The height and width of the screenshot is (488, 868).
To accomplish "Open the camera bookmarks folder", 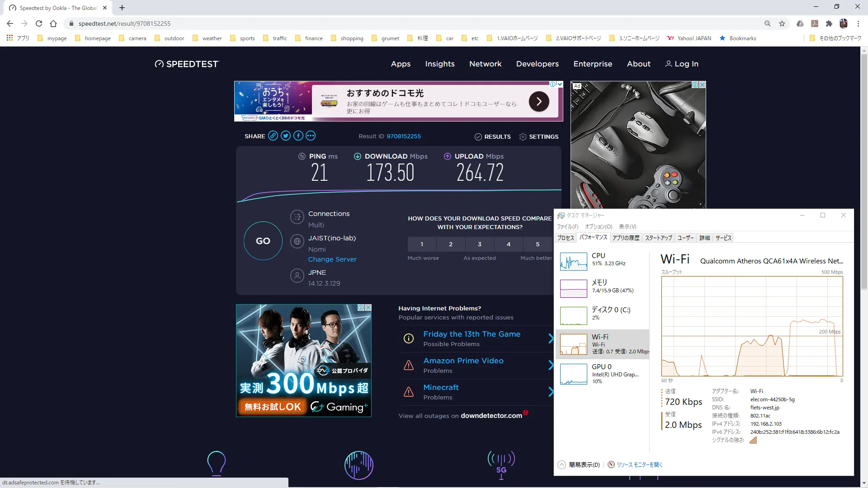I will tap(133, 38).
